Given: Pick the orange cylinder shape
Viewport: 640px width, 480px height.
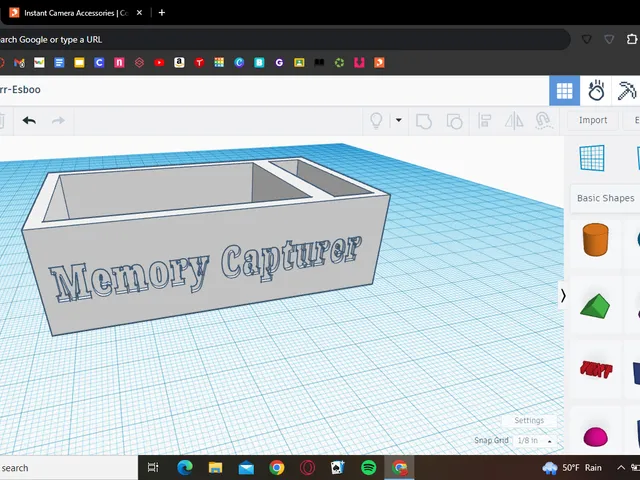Looking at the screenshot, I should click(595, 240).
